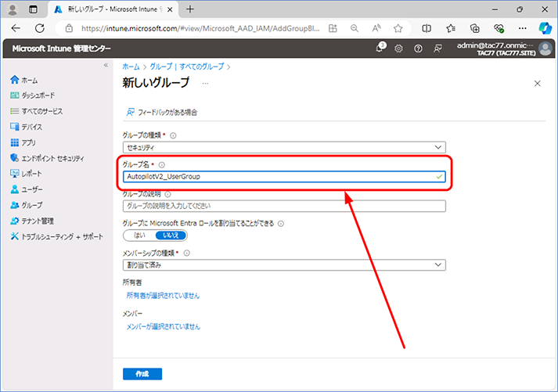Viewport: 558px width, 392px height.
Task: Open the Apps grid icon
Action: (15, 142)
